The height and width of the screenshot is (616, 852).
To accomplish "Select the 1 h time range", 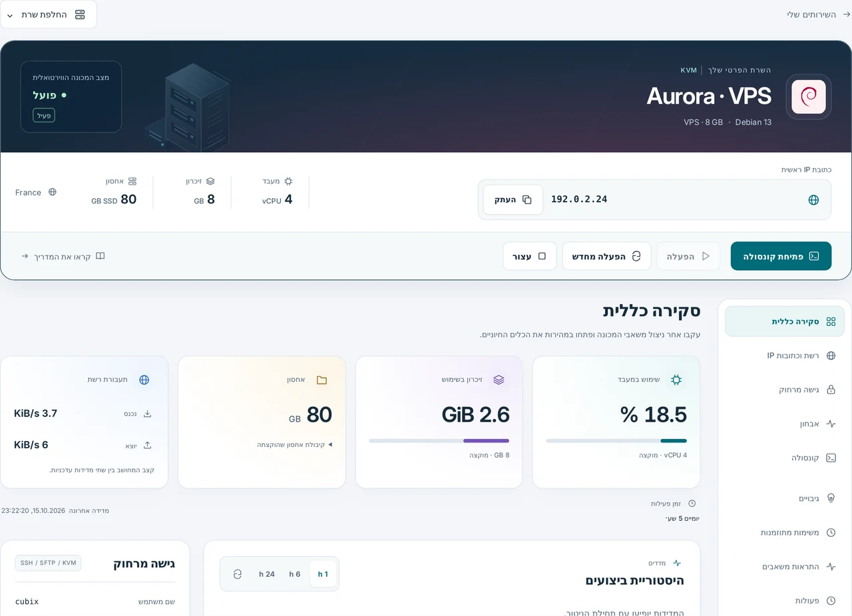I will [x=323, y=574].
